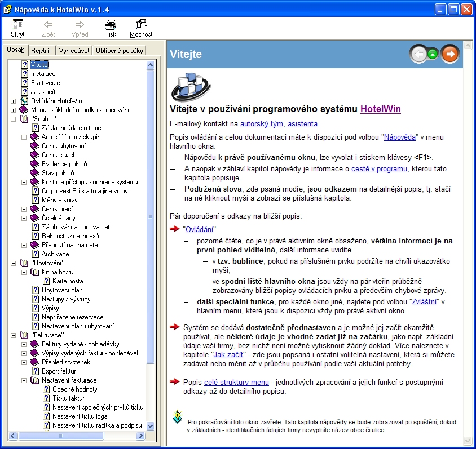Click the white previous-page arrow in header
The image size is (476, 449).
pyautogui.click(x=419, y=54)
